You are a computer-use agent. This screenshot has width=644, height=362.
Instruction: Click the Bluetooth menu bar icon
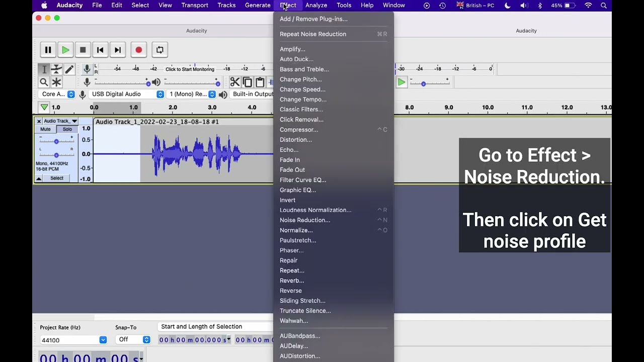coord(540,6)
